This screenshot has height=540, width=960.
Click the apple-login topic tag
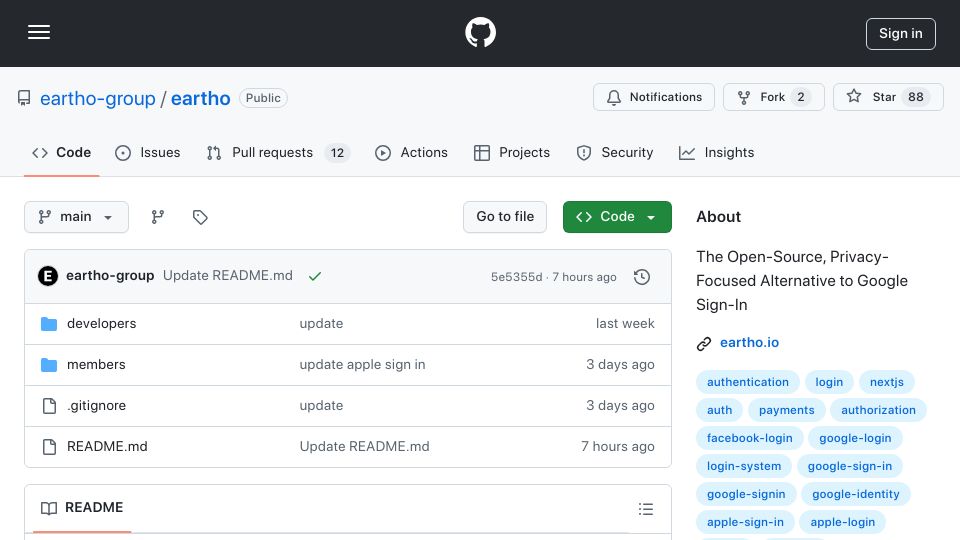[x=842, y=523]
